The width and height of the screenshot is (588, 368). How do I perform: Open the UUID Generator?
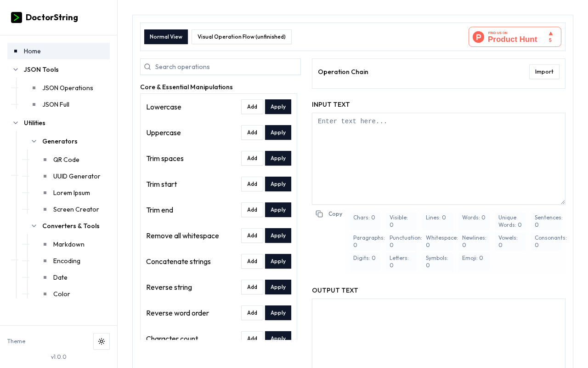pyautogui.click(x=77, y=176)
